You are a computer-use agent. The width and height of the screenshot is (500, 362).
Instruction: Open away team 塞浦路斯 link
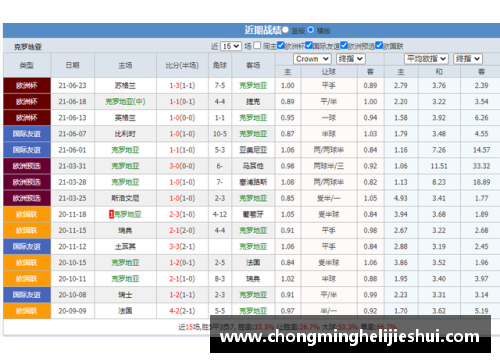(x=253, y=182)
